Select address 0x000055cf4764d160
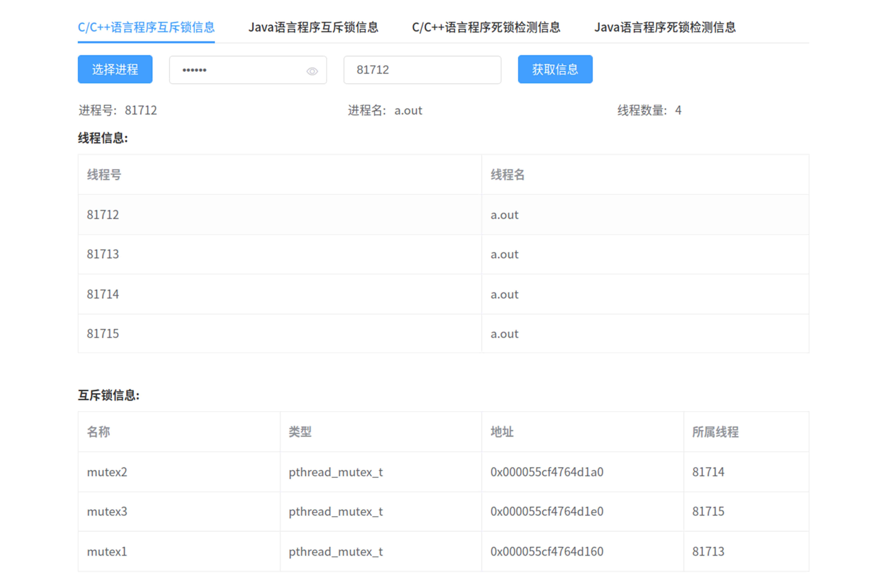This screenshot has width=892, height=588. click(x=547, y=552)
